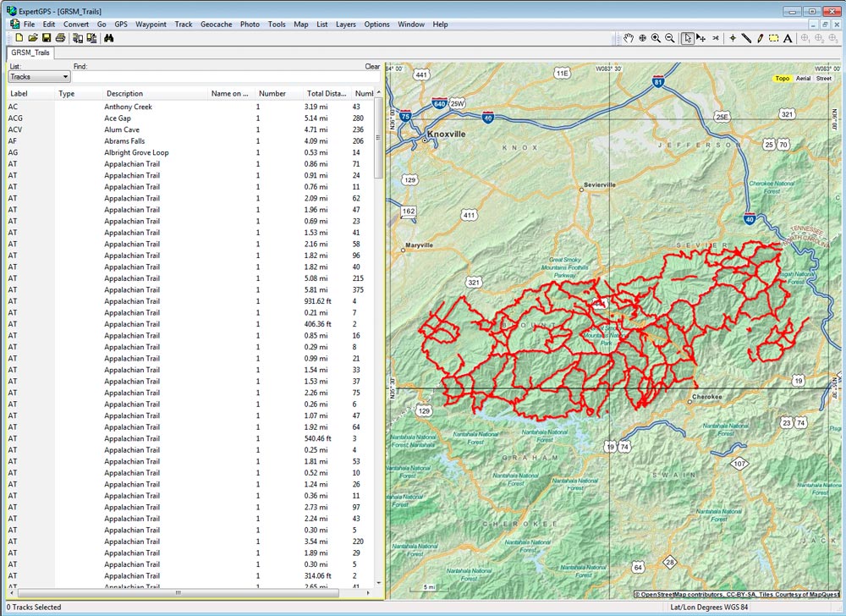
Task: Click the list's horizontal scrollbar thumb
Action: point(178,593)
